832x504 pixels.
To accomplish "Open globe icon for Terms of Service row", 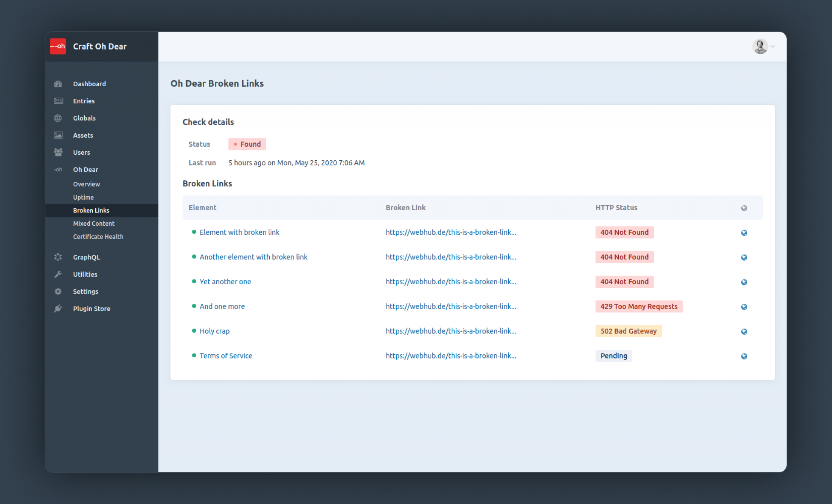I will 744,356.
